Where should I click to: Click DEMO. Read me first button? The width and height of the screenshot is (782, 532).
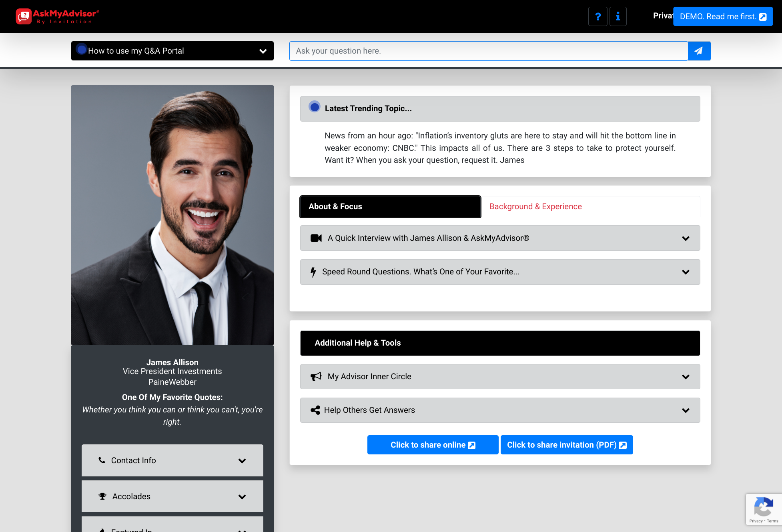(723, 16)
